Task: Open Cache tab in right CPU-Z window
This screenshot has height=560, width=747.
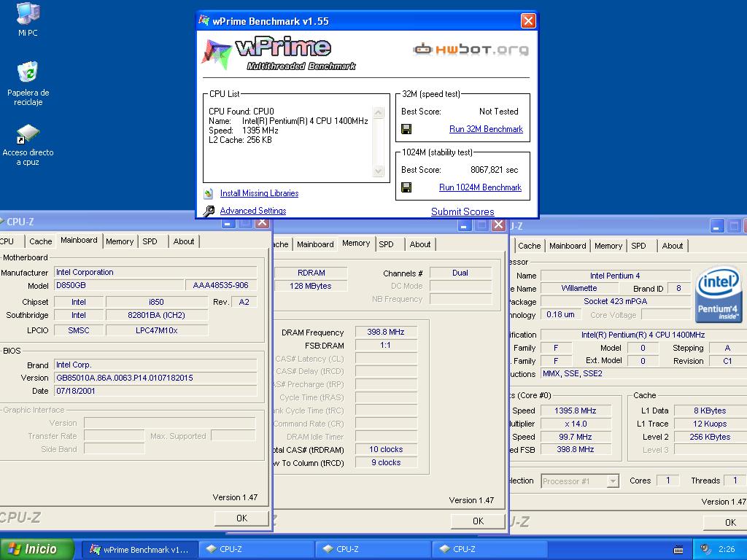Action: pyautogui.click(x=530, y=246)
